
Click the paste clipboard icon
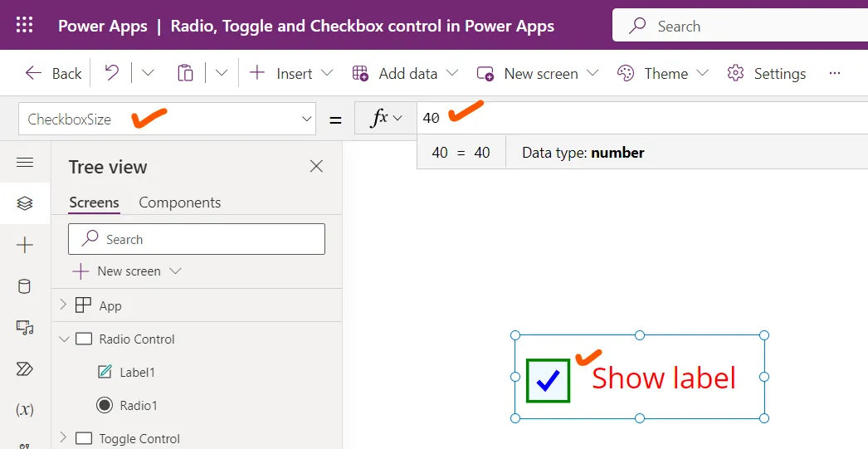click(185, 73)
